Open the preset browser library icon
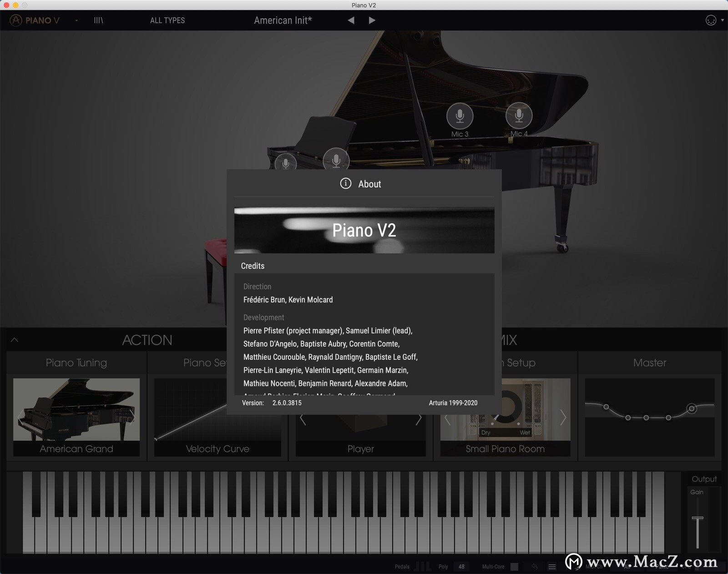 tap(98, 20)
